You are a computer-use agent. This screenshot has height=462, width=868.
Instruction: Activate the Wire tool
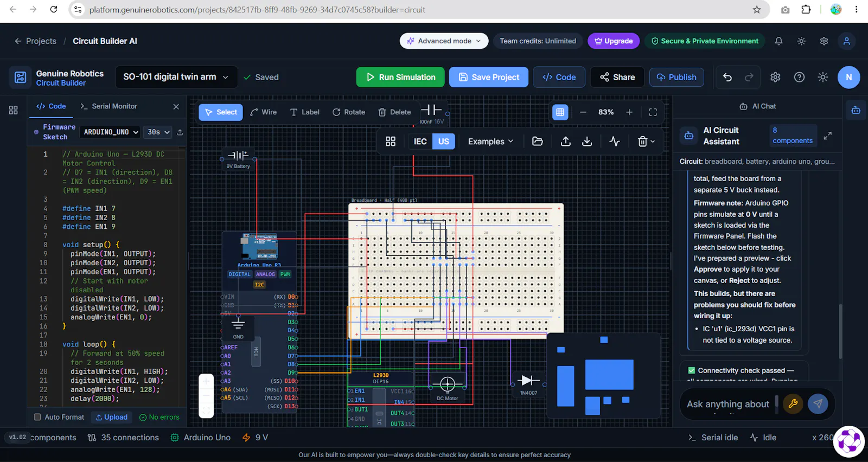[264, 112]
